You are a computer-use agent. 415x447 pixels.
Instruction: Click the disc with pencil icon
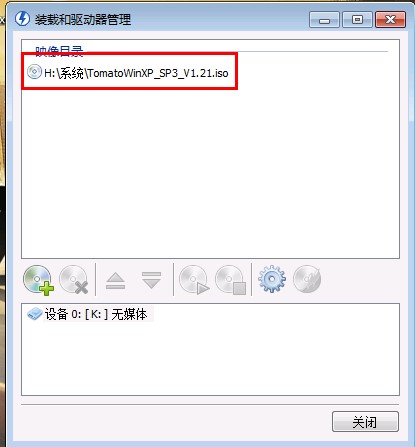tap(307, 279)
